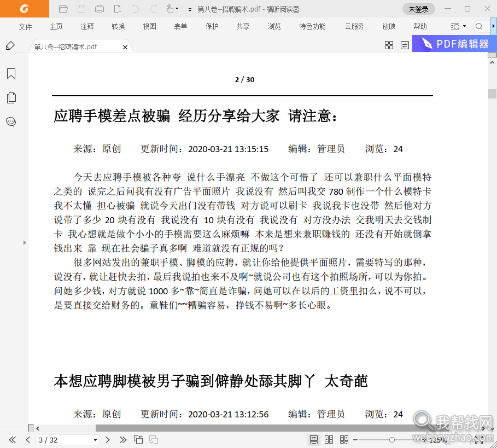Open the page thumbnails panel
This screenshot has width=497, height=448.
(x=11, y=98)
